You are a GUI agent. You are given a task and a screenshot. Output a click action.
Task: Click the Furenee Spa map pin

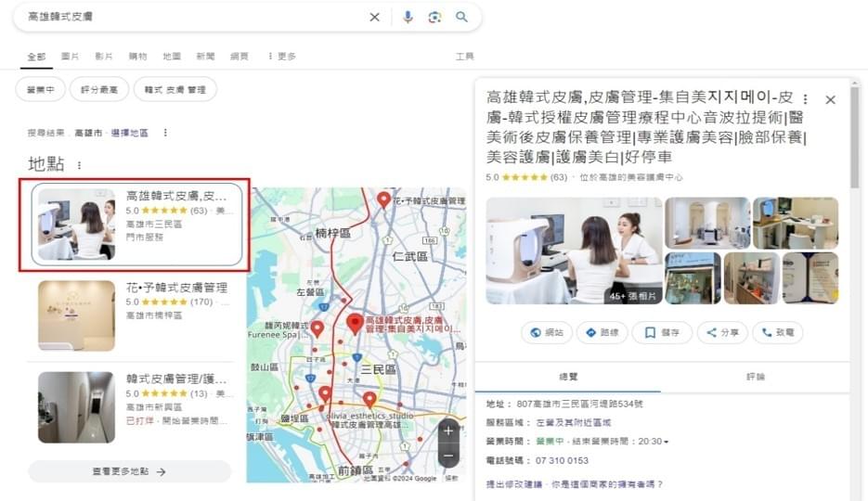pos(317,329)
